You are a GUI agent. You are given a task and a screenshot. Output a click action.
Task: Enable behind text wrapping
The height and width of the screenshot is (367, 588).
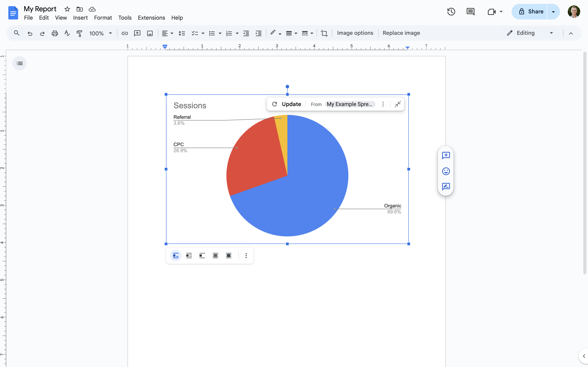tap(215, 255)
